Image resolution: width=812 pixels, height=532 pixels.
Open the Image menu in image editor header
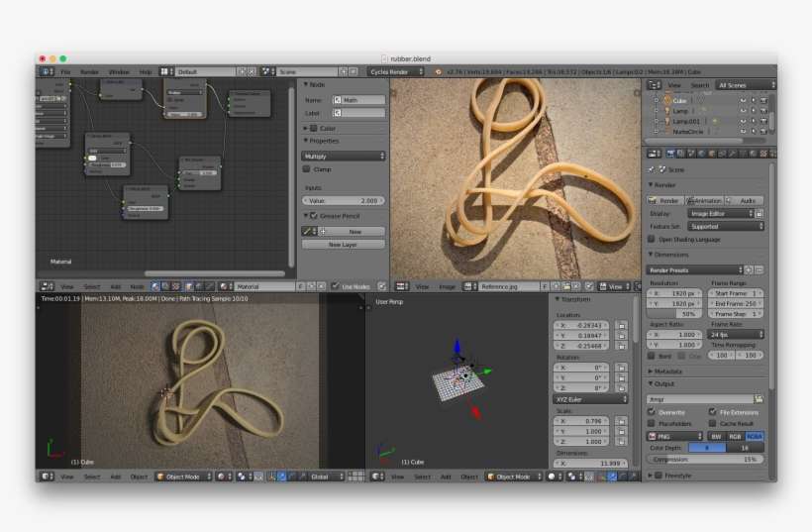tap(447, 286)
